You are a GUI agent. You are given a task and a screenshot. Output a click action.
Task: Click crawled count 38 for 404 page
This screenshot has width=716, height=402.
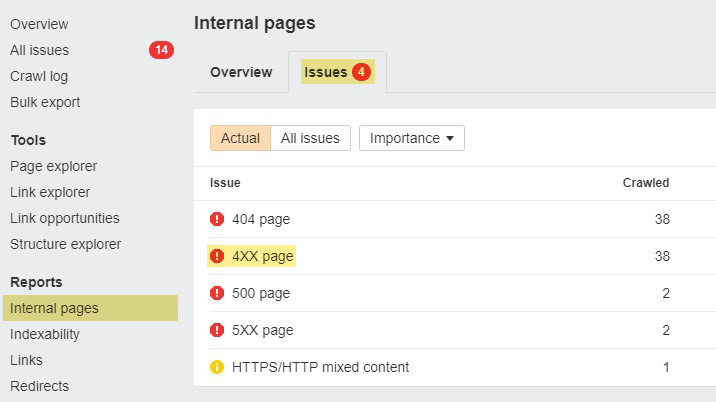pos(662,219)
